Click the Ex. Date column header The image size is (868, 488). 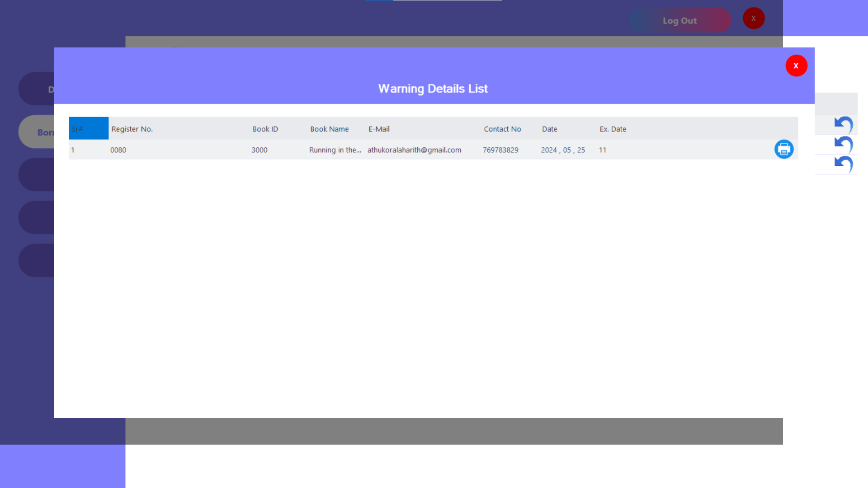coord(613,129)
